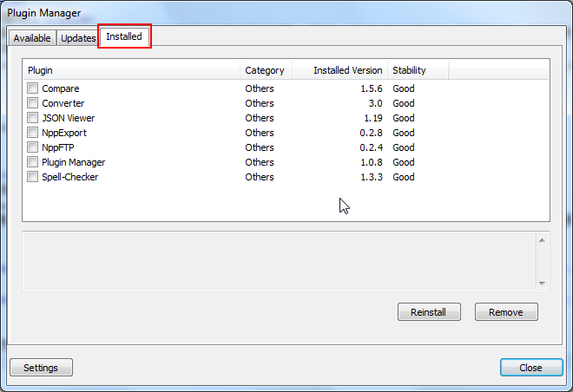Check the Plugin Manager entry checkbox
This screenshot has width=573, height=392.
coord(33,162)
